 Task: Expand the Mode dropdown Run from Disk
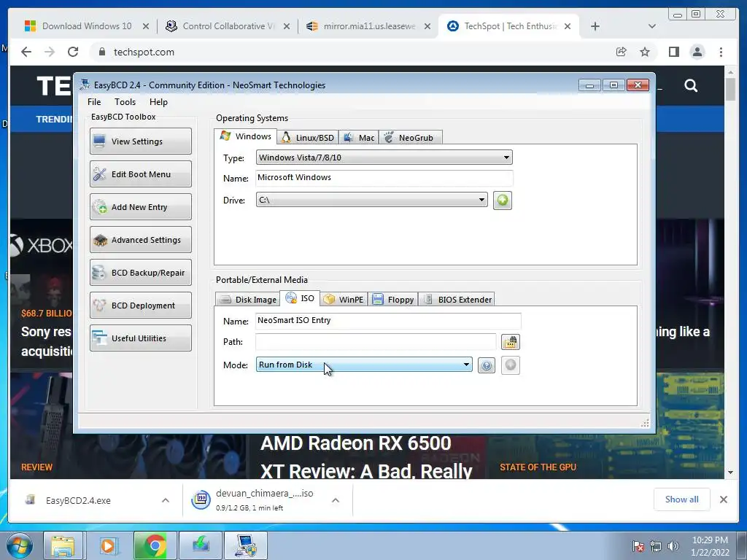[364, 365]
